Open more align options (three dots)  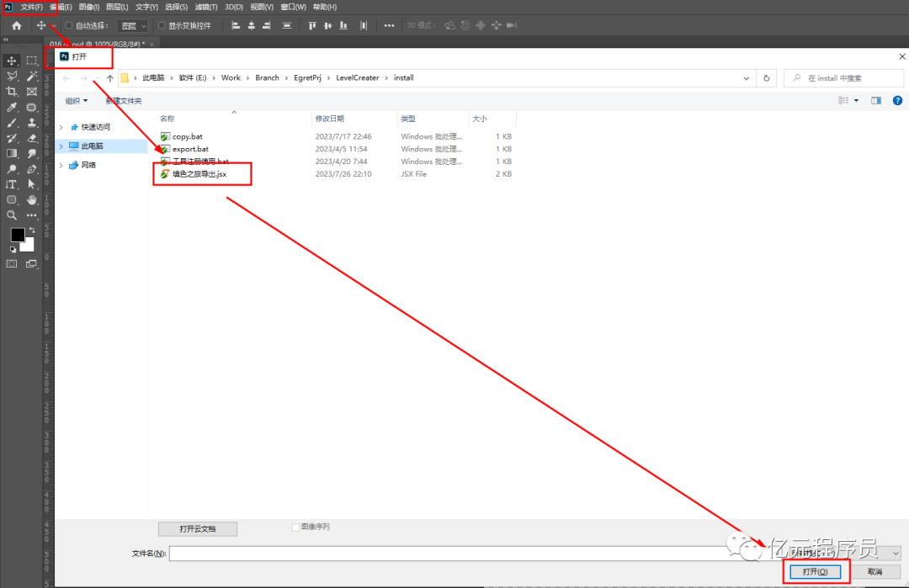[x=389, y=25]
